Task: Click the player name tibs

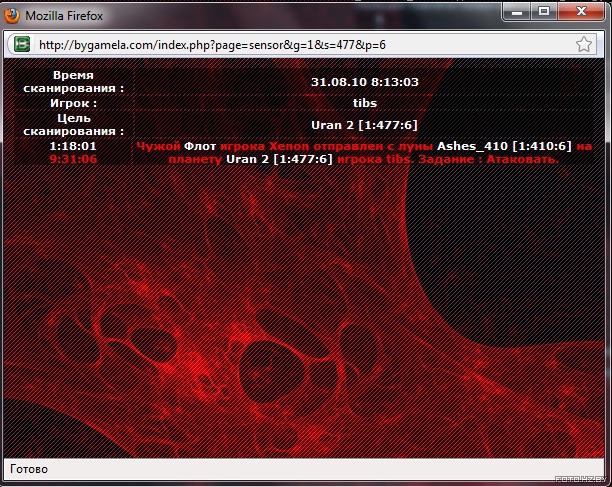Action: 365,103
